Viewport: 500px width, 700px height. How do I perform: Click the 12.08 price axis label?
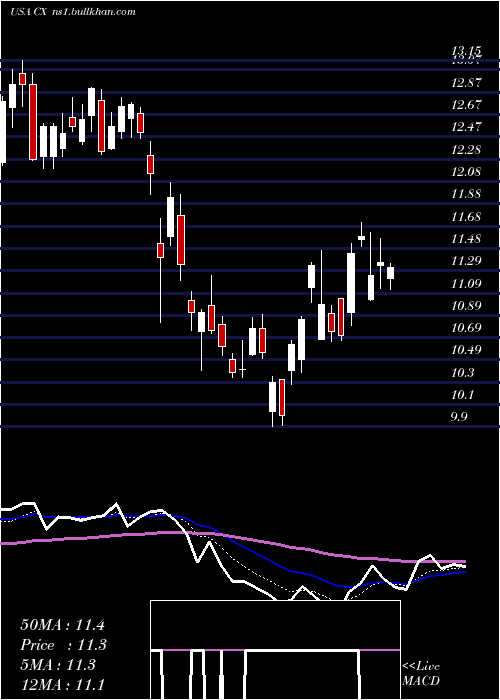pos(466,171)
